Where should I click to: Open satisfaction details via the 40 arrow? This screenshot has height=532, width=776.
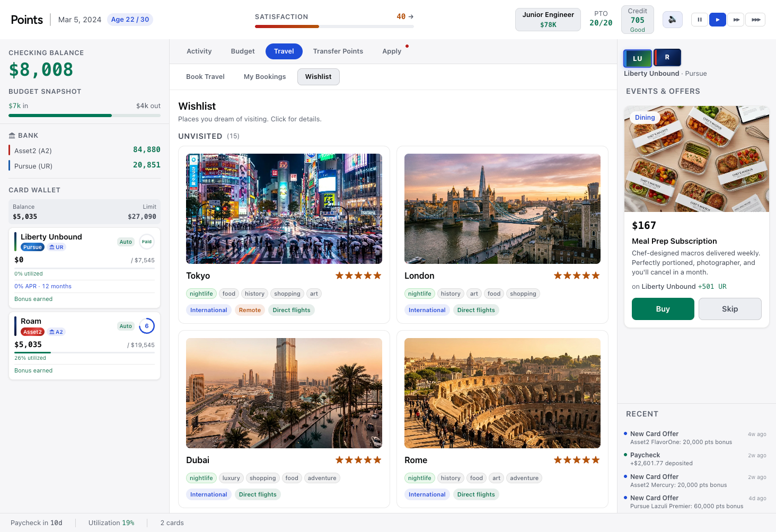pyautogui.click(x=404, y=16)
